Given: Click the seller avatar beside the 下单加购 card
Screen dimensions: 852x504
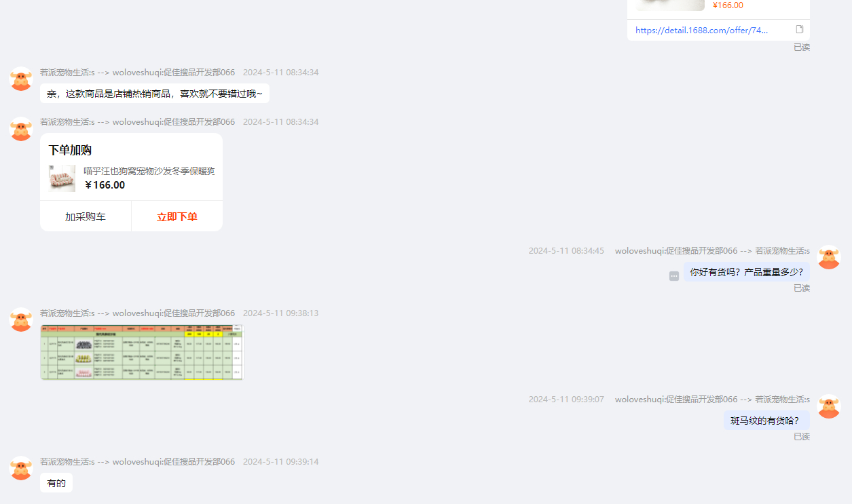Looking at the screenshot, I should pos(21,129).
